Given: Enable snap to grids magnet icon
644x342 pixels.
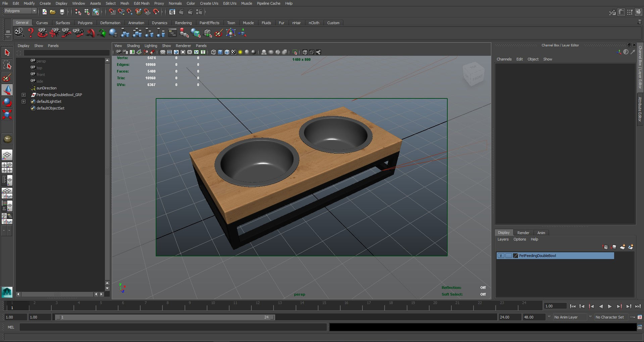Looking at the screenshot, I should 112,12.
